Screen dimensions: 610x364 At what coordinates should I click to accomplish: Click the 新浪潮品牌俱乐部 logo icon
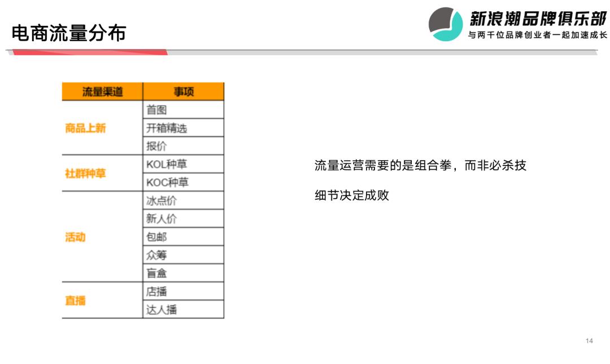[x=446, y=21]
